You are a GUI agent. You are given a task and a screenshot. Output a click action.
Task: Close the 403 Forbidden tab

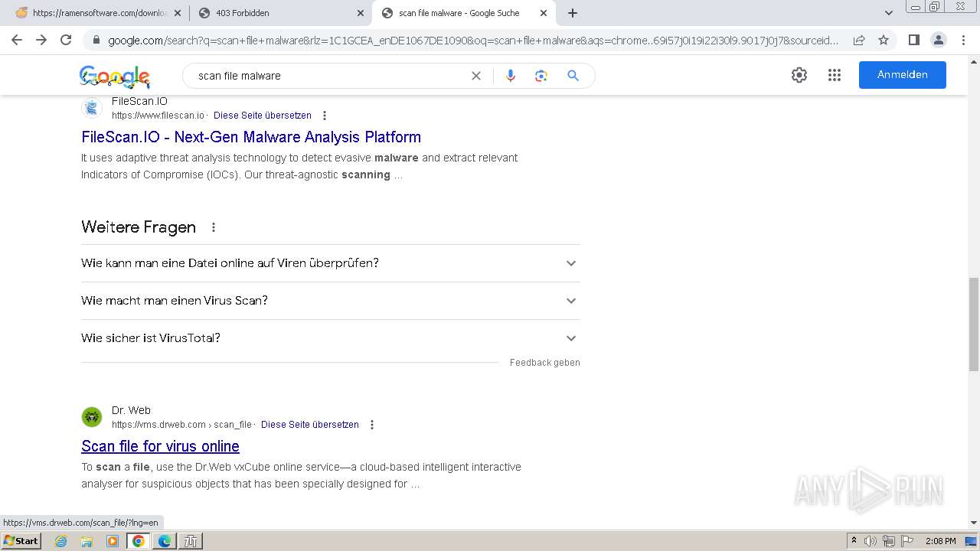click(361, 13)
